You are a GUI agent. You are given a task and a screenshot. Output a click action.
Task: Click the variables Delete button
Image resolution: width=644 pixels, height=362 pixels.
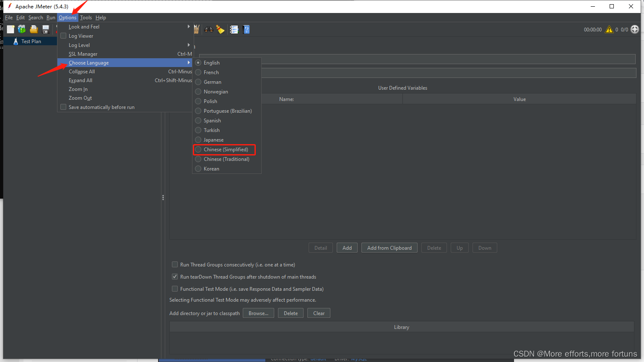coord(434,248)
